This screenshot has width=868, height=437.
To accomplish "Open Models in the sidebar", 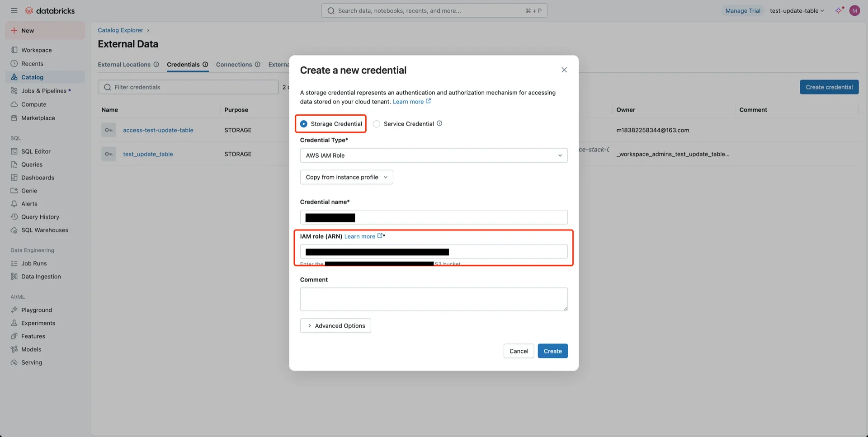I will coord(45,349).
